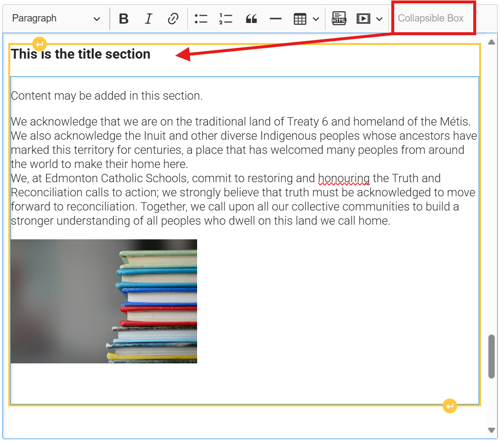Open the Paragraph style dropdown
The image size is (504, 443).
(55, 18)
